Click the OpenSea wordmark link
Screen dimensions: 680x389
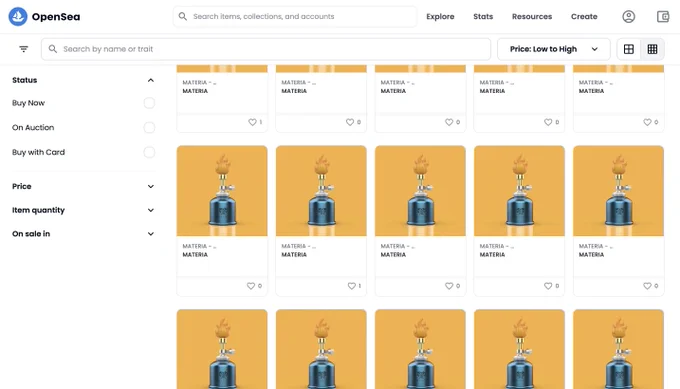[56, 17]
